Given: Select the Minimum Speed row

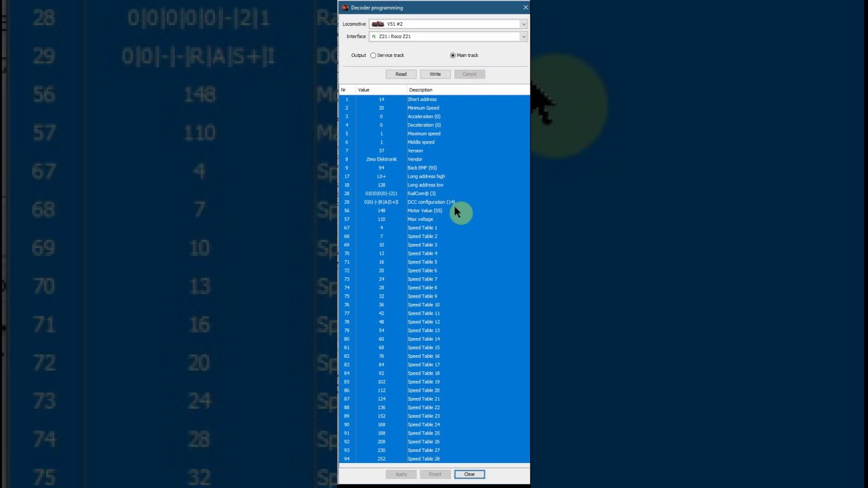Looking at the screenshot, I should 434,108.
